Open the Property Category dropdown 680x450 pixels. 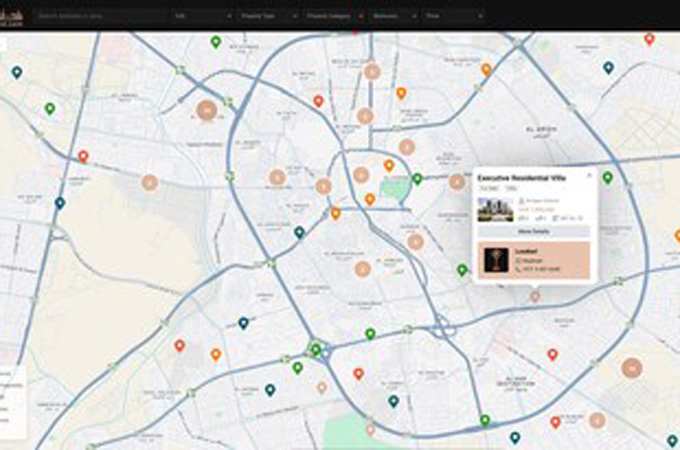click(x=332, y=16)
